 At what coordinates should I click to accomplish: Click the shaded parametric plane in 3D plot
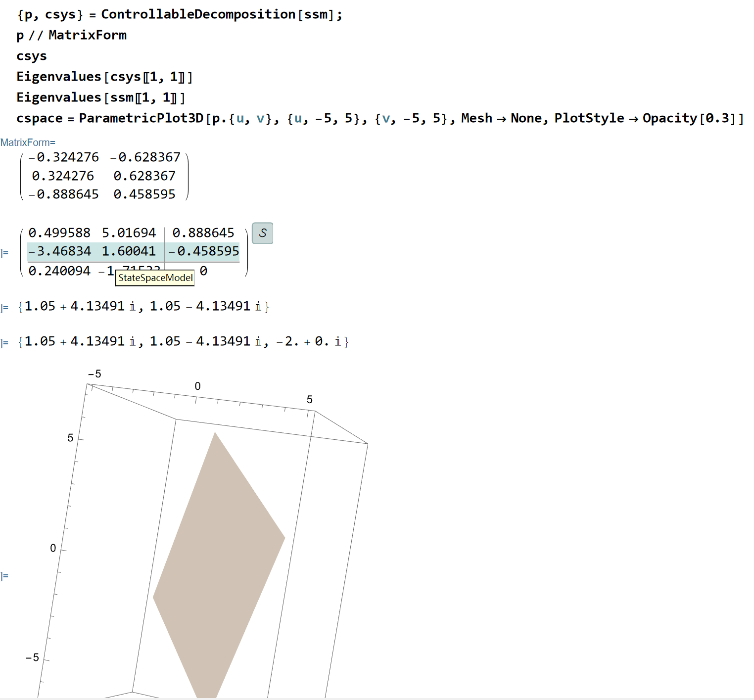point(219,565)
